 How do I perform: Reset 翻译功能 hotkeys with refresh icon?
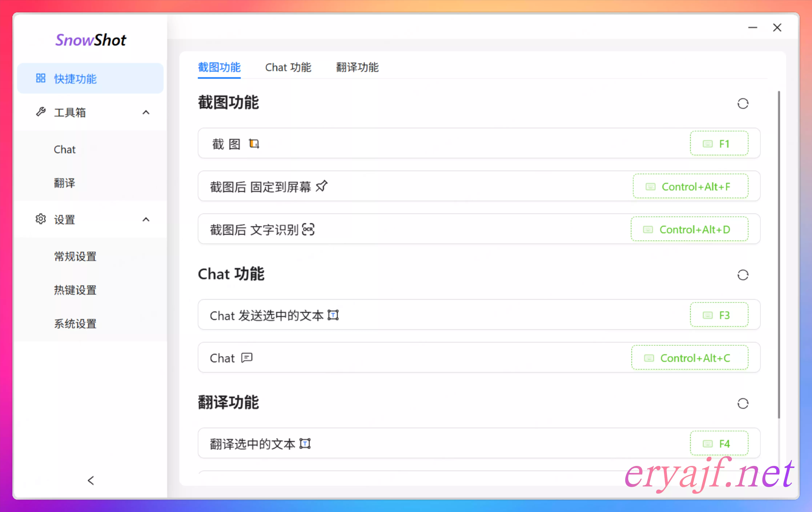tap(743, 403)
